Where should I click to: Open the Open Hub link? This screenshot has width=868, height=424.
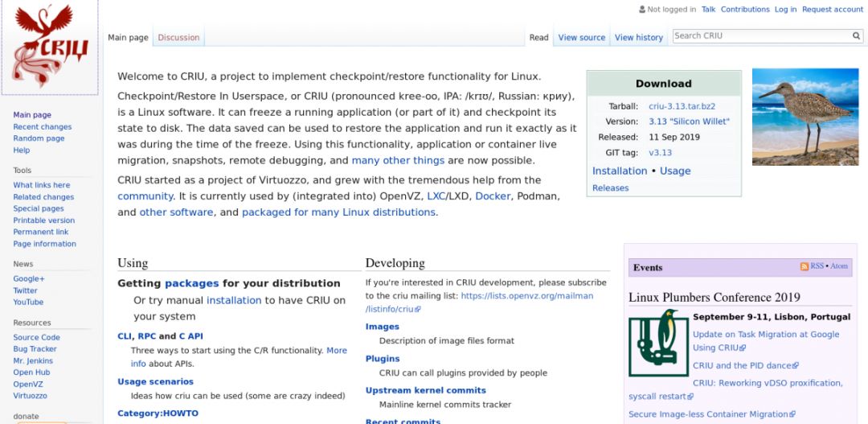coord(31,373)
